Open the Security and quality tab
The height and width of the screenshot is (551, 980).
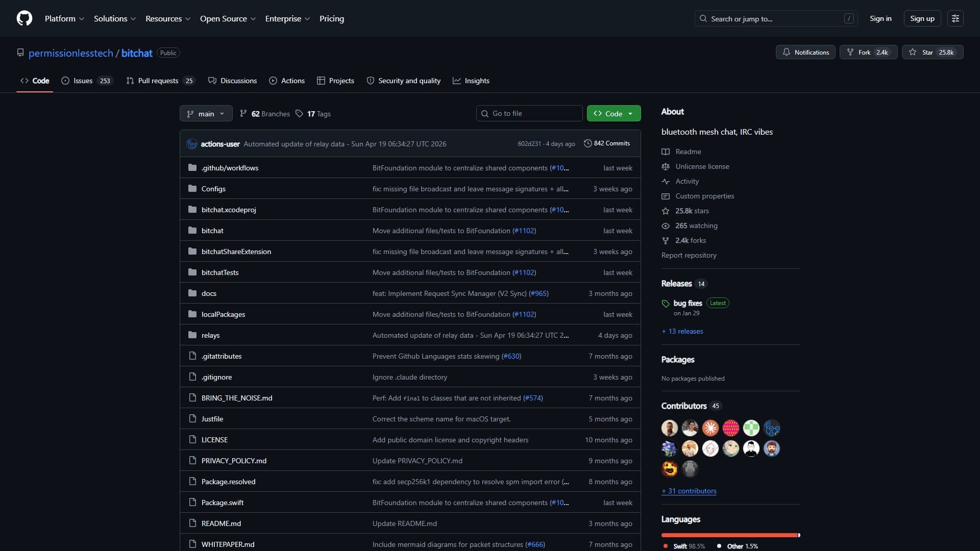pyautogui.click(x=403, y=81)
